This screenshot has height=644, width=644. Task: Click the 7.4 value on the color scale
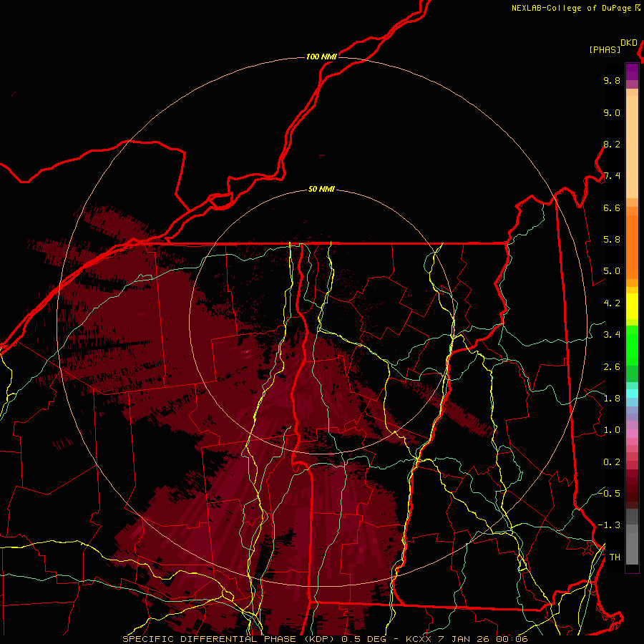(x=612, y=176)
